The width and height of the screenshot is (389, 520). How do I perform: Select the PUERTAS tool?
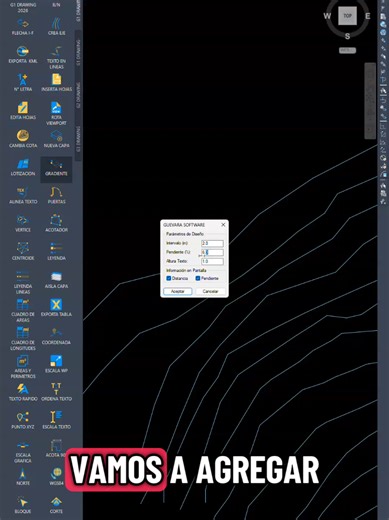click(56, 195)
